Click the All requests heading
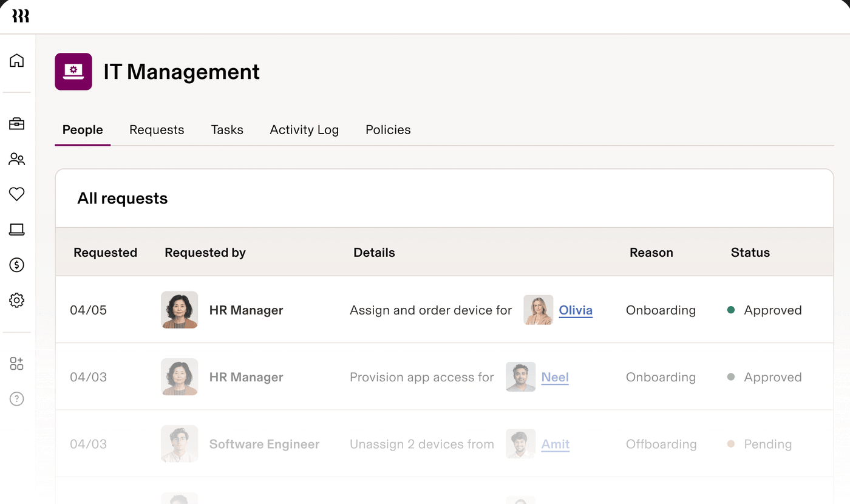The height and width of the screenshot is (504, 850). tap(123, 199)
